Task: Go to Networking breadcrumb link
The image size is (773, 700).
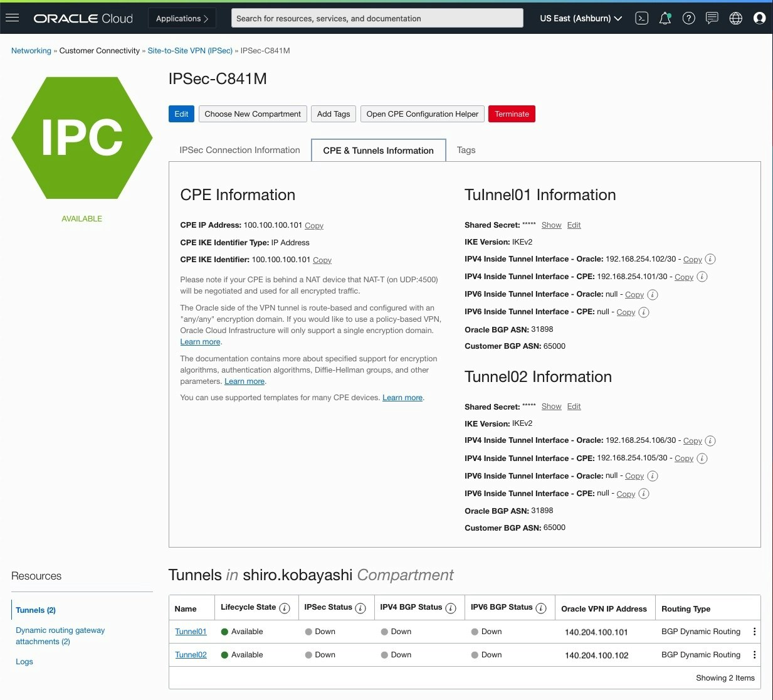Action: click(x=31, y=51)
